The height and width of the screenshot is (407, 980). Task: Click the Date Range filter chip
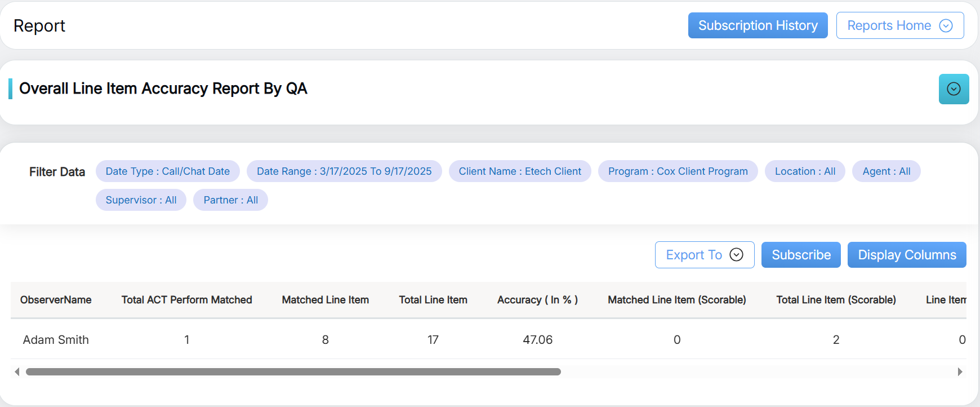coord(344,171)
